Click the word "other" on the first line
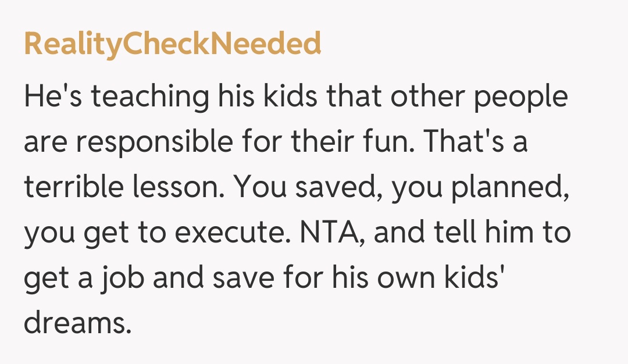Viewport: 628px width, 364px height. pyautogui.click(x=424, y=97)
